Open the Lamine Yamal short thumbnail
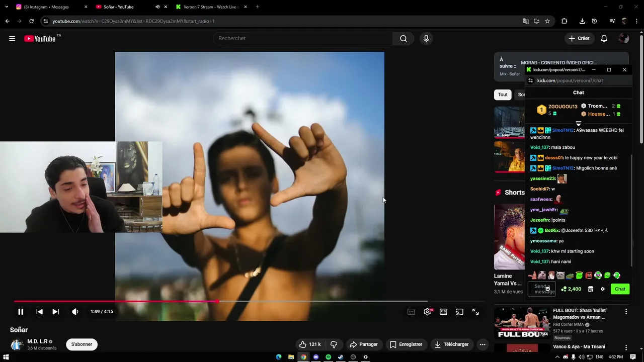 [x=510, y=237]
